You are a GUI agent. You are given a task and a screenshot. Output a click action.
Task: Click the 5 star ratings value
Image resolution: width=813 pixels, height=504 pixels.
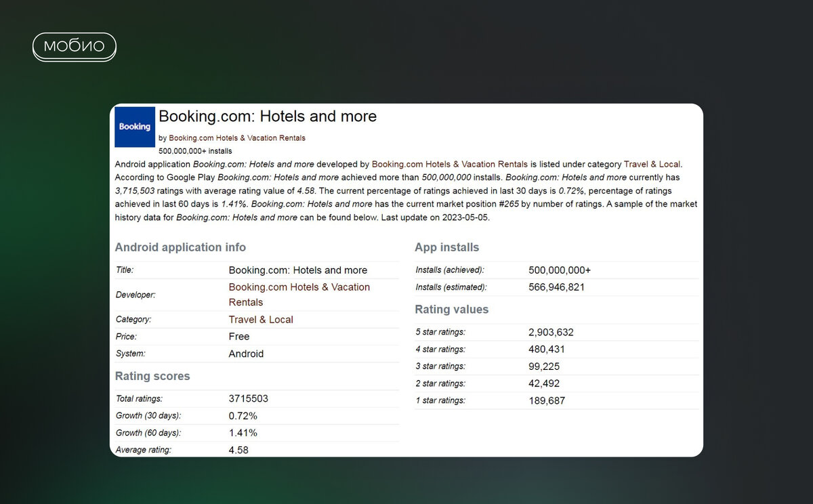tap(551, 333)
